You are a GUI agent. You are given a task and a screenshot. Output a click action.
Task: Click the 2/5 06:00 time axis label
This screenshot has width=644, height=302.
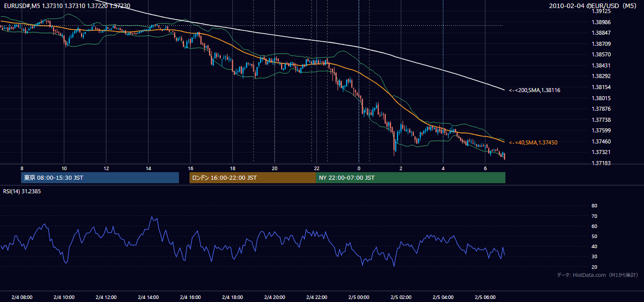(x=485, y=297)
